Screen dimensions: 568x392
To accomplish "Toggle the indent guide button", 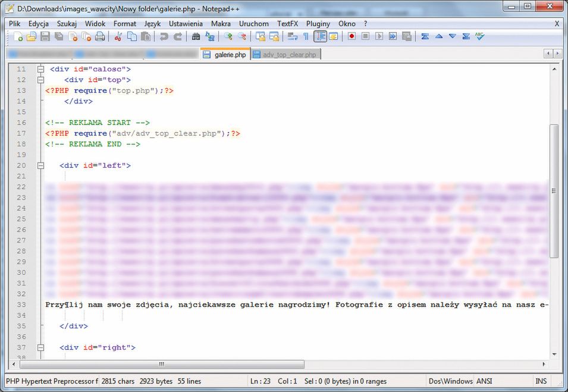I will click(320, 37).
